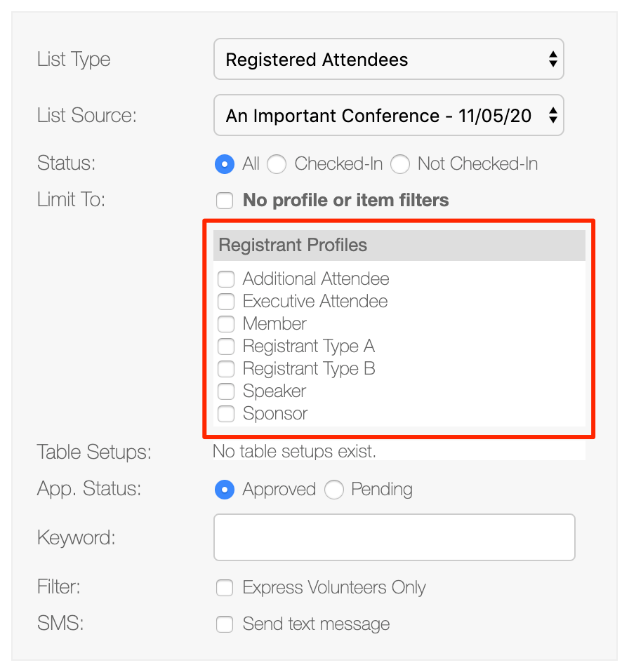This screenshot has height=672, width=629.
Task: Open the List Type dropdown
Action: point(388,59)
